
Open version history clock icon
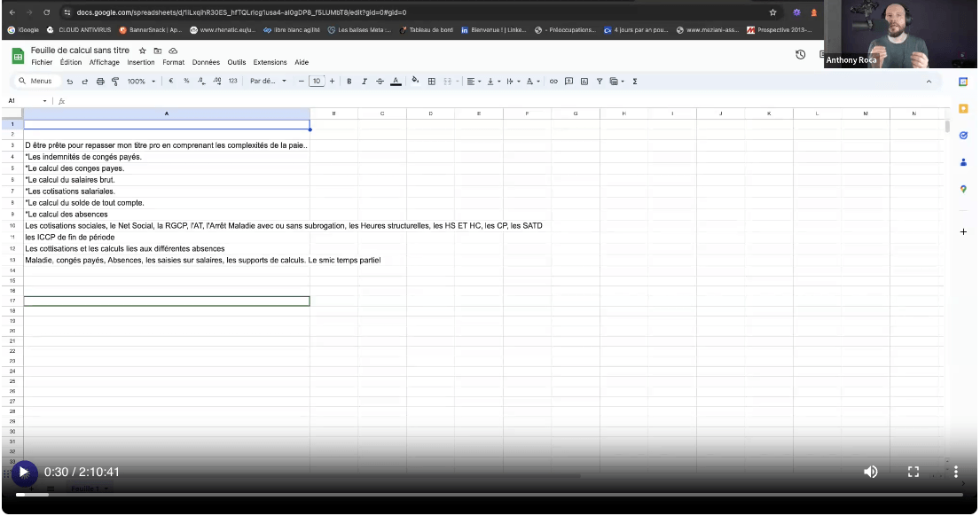pyautogui.click(x=800, y=55)
